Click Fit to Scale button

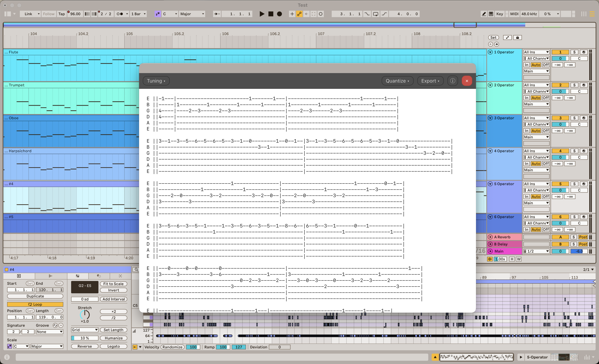[114, 284]
